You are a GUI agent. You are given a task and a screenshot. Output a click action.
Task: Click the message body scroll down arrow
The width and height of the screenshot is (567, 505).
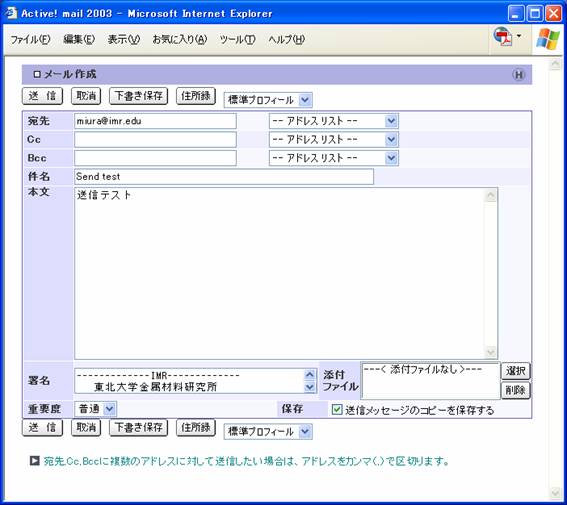pos(491,351)
